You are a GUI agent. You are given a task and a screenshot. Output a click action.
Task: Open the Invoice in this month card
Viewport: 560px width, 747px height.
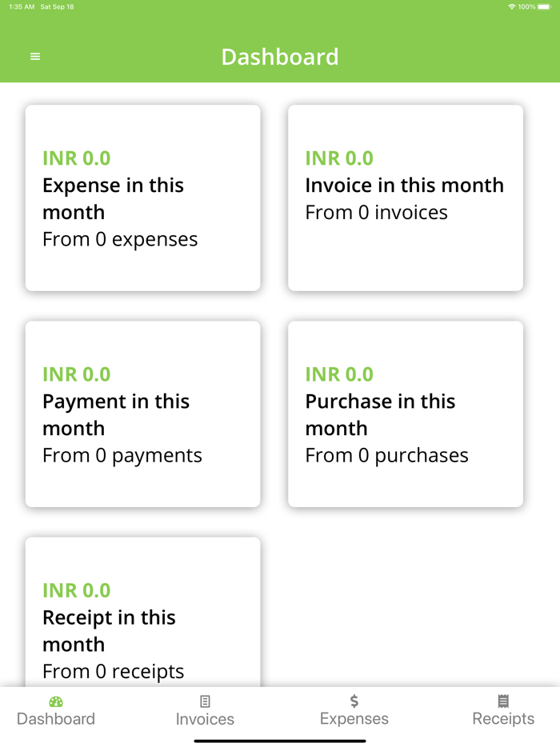405,197
